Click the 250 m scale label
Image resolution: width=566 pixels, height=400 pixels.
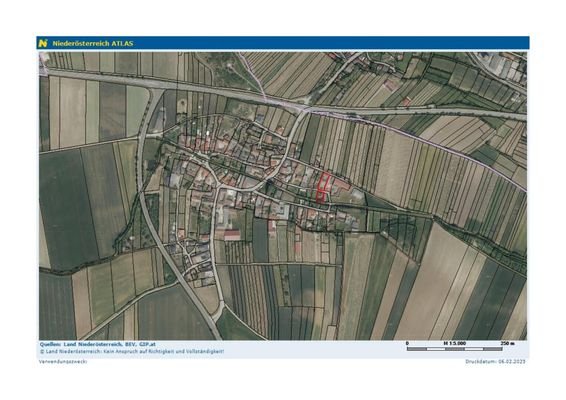508,343
